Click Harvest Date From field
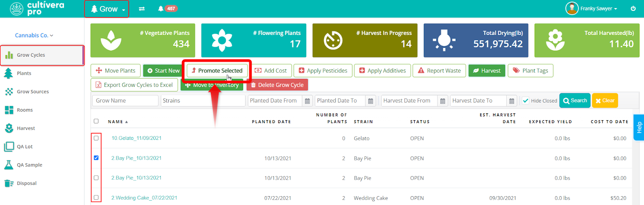644x205 pixels. (409, 100)
